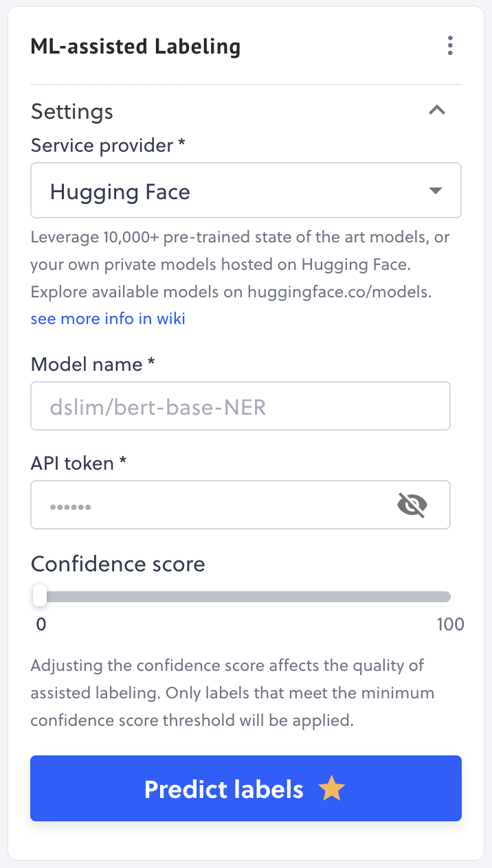
Task: Click the "Service provider *" label
Action: [x=108, y=146]
